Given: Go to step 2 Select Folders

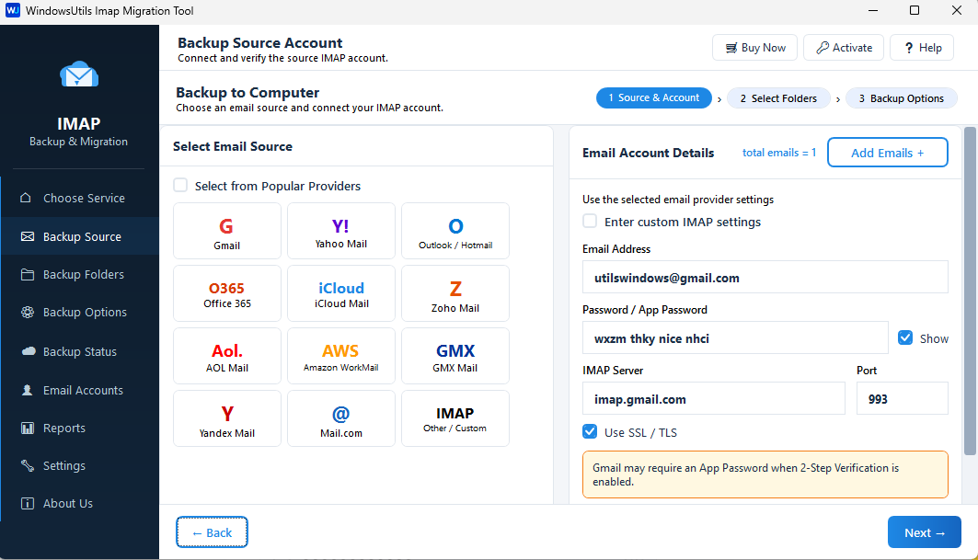Looking at the screenshot, I should coord(778,97).
